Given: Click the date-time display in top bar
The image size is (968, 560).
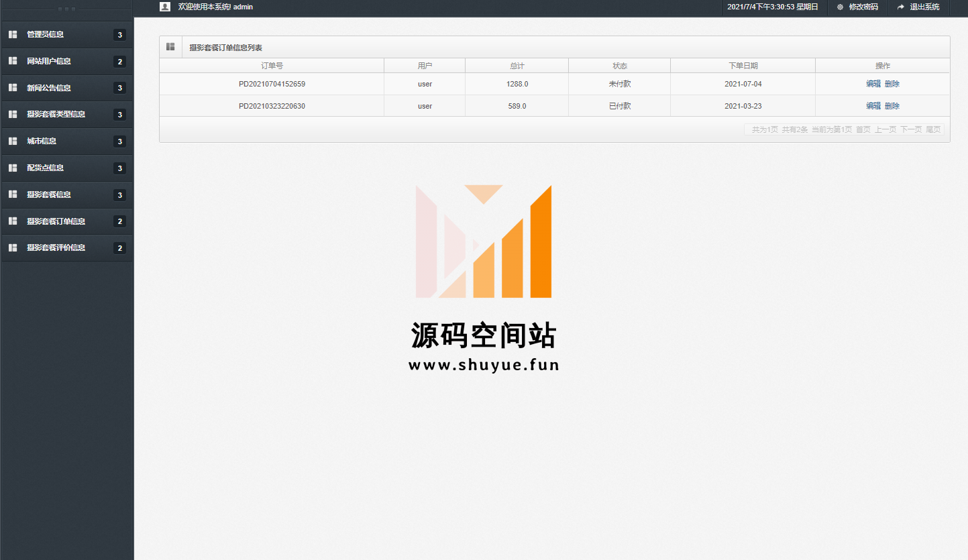Looking at the screenshot, I should tap(773, 7).
